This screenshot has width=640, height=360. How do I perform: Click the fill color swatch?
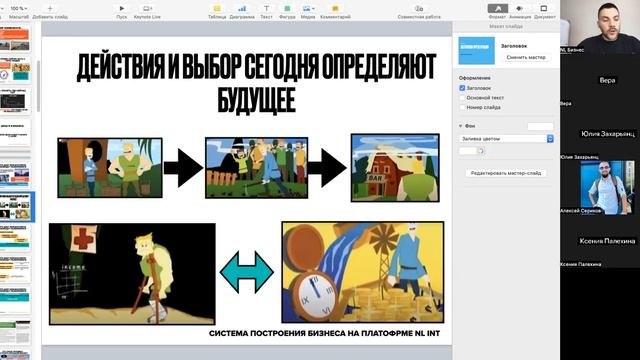tap(468, 151)
